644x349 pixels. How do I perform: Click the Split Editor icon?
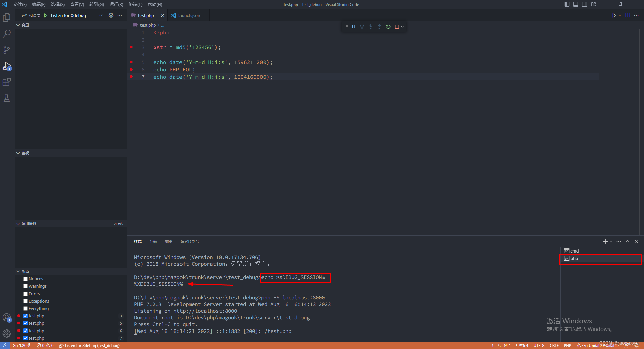(x=627, y=15)
